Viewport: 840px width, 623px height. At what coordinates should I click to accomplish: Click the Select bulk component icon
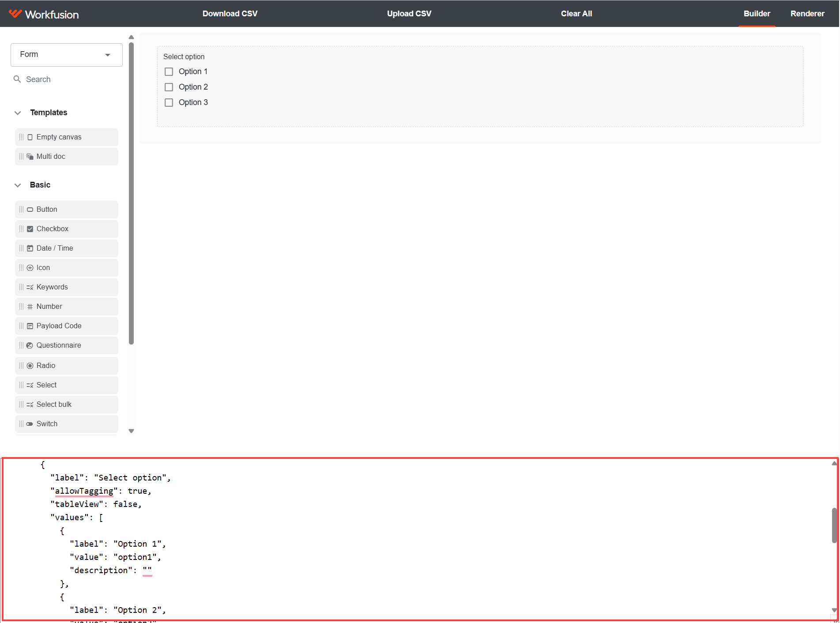pos(30,405)
